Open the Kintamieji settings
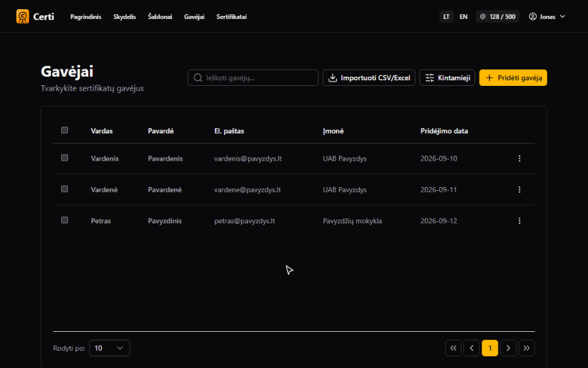 click(x=447, y=78)
